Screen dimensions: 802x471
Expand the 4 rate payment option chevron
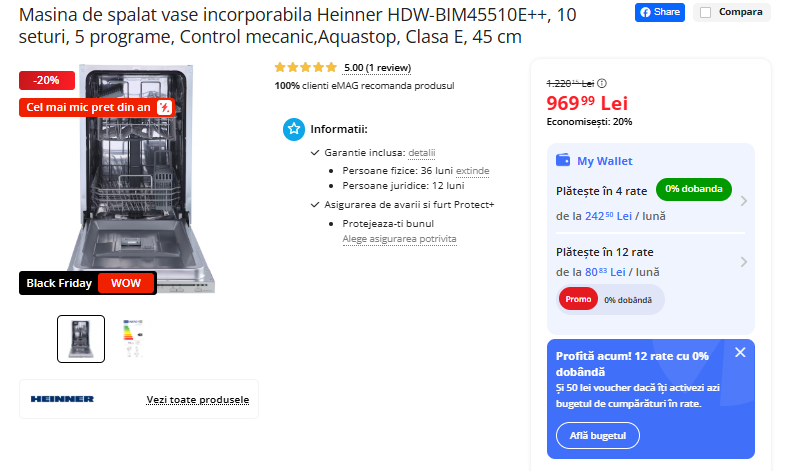tap(744, 201)
